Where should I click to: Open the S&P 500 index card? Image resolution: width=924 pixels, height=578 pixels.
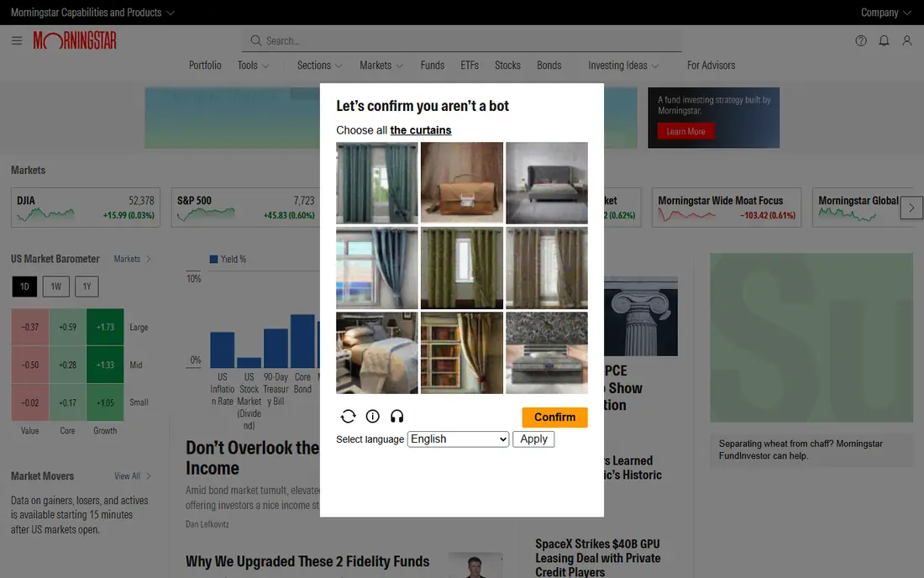[246, 208]
